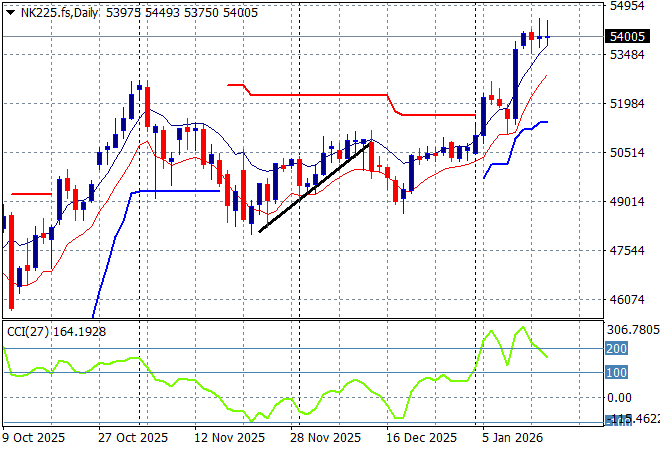Click the 54954 price axis label
This screenshot has height=450, width=660.
627,6
